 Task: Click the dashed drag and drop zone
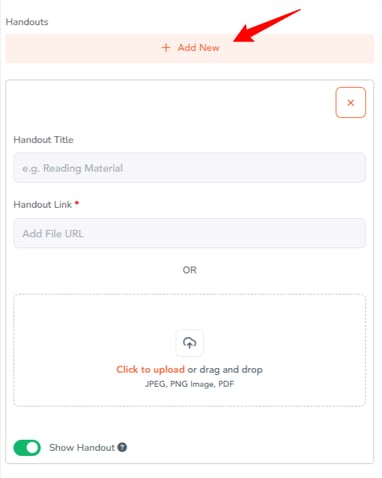point(189,350)
